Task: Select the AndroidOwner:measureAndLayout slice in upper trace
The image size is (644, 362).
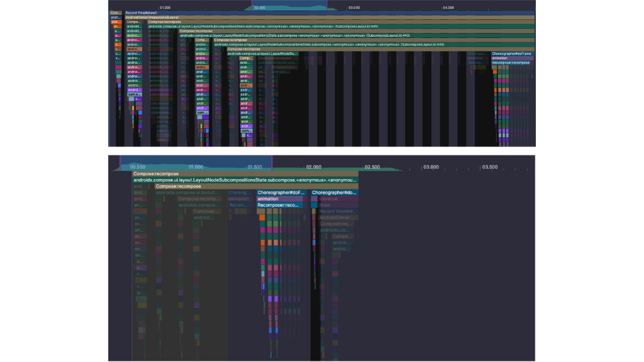Action: (x=329, y=17)
